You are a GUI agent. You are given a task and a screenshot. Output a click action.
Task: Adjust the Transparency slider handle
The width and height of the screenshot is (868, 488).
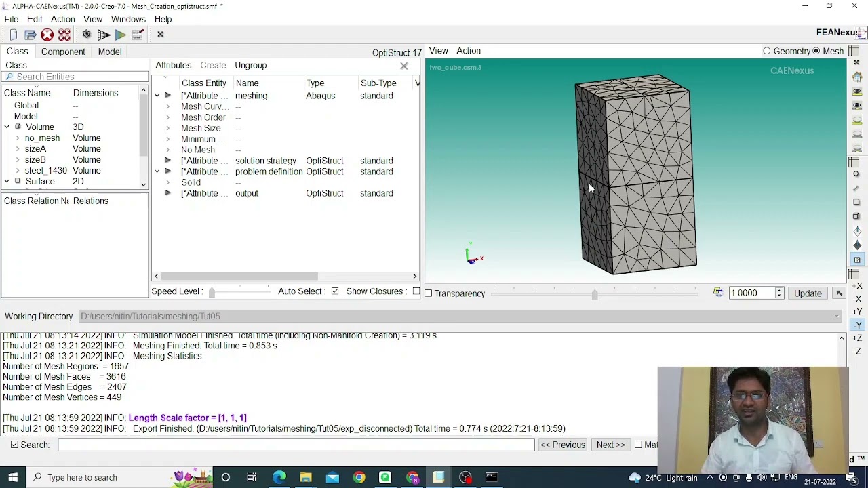[595, 293]
